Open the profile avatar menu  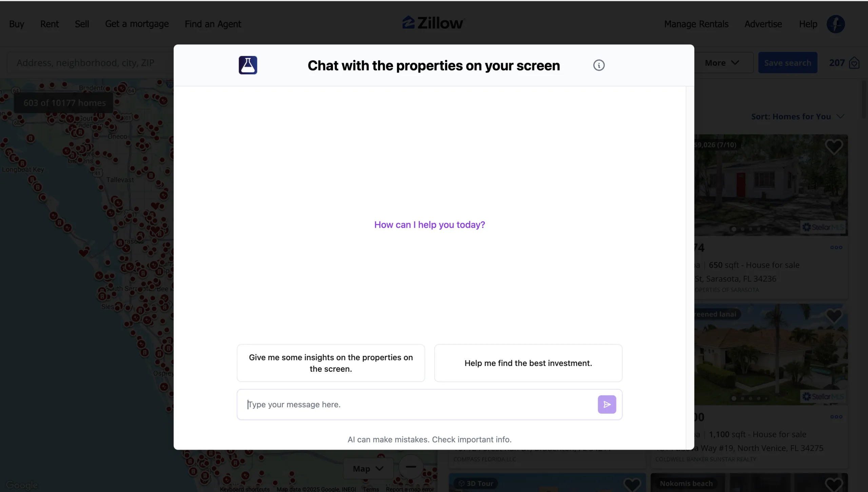836,24
